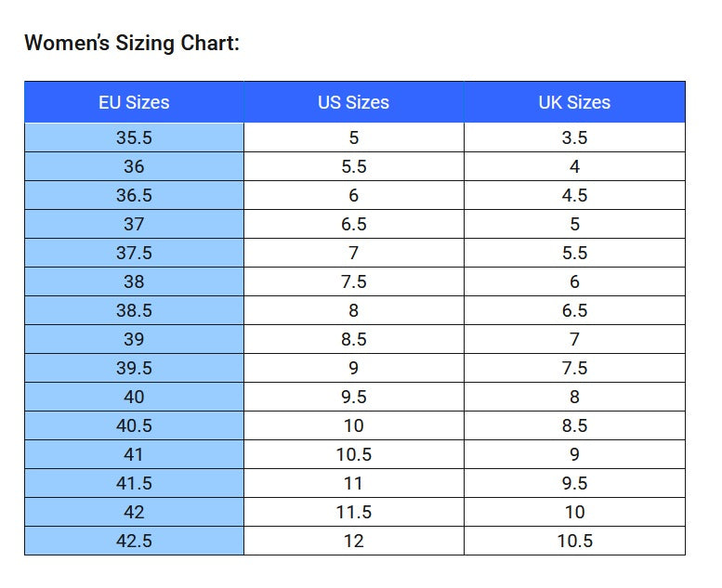The width and height of the screenshot is (722, 588).
Task: Click the EU size 40.5 cell
Action: pos(134,425)
